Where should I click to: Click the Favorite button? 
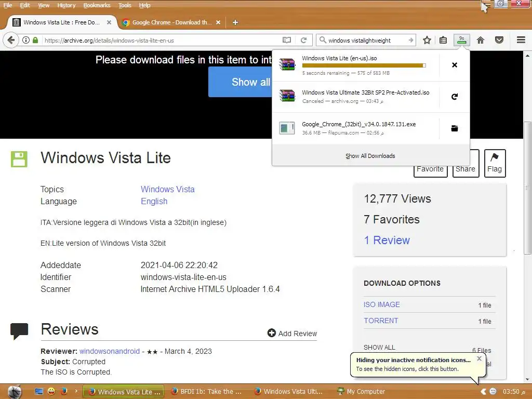coord(430,169)
